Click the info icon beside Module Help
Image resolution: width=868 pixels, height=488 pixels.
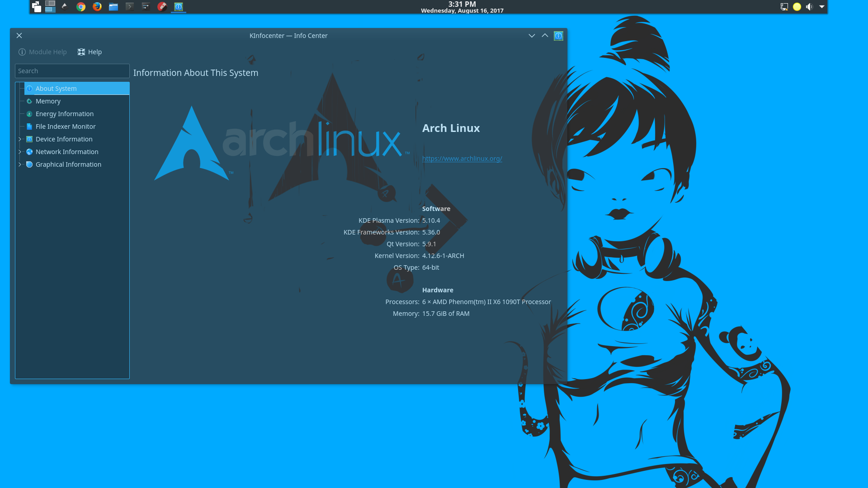[22, 52]
